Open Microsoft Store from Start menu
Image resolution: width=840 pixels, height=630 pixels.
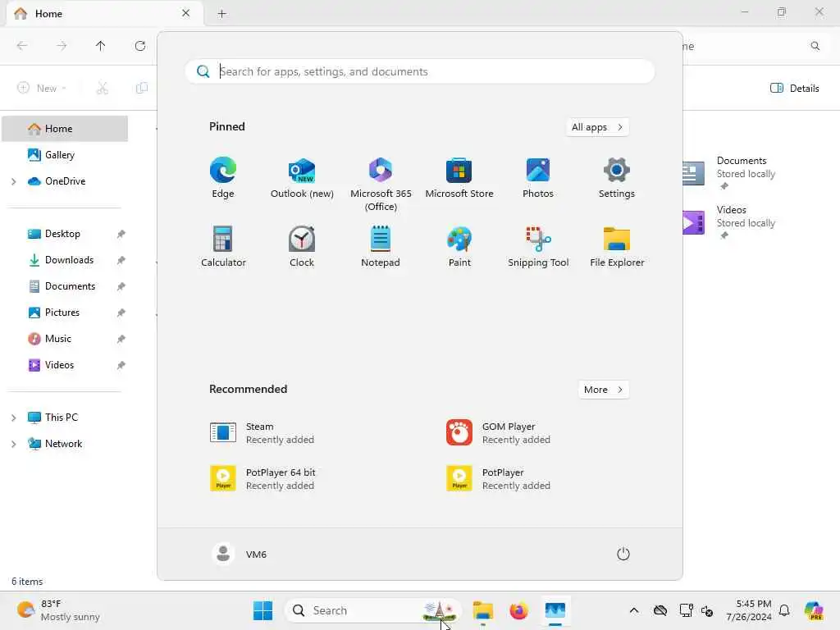point(459,178)
